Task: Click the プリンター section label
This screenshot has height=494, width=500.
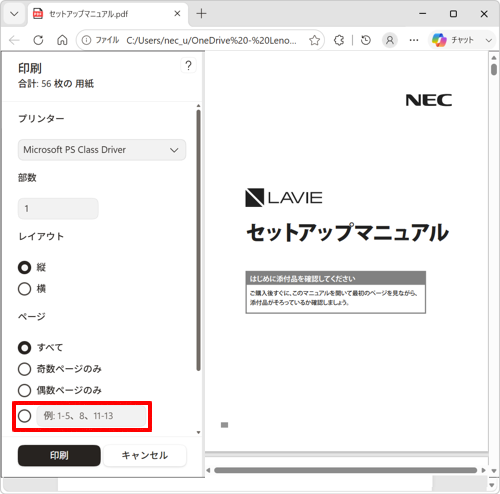Action: [41, 119]
